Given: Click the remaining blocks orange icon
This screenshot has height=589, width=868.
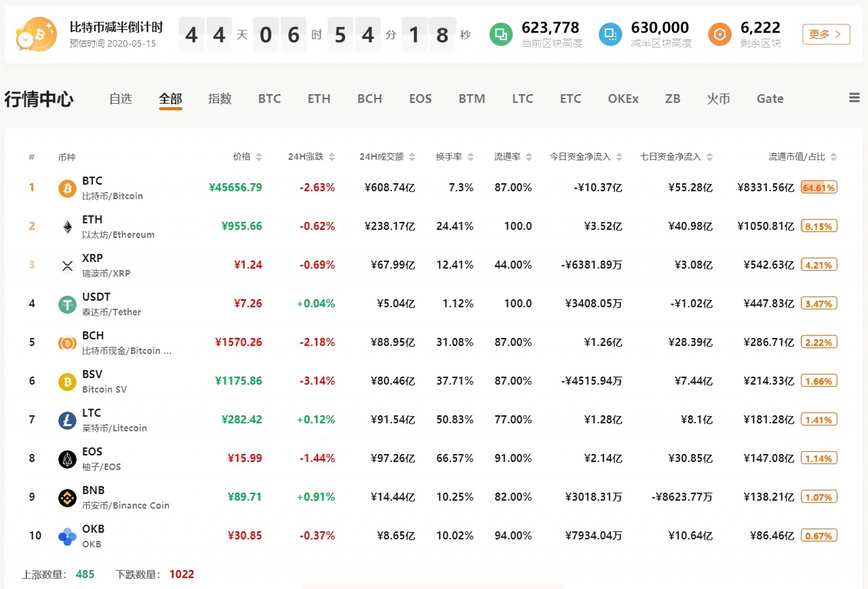Looking at the screenshot, I should [x=720, y=34].
